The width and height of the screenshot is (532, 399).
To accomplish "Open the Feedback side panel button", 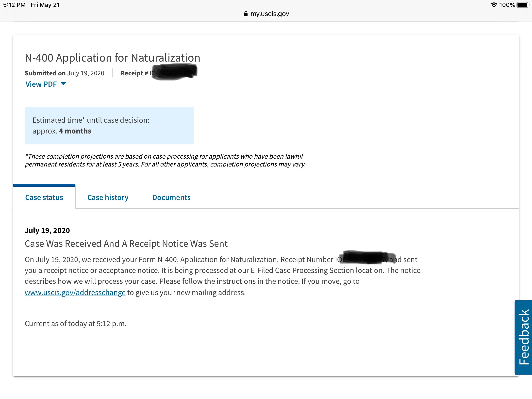I will click(x=523, y=337).
